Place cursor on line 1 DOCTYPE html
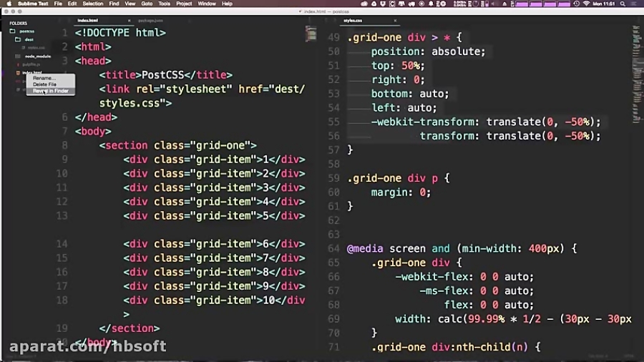The image size is (644, 362). 120,33
